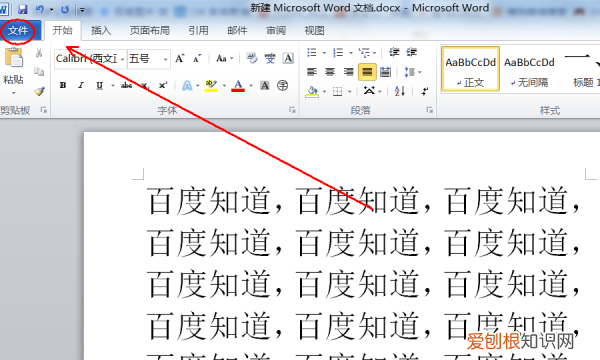Apply red font color
Screen dimensions: 600x360
pos(238,85)
